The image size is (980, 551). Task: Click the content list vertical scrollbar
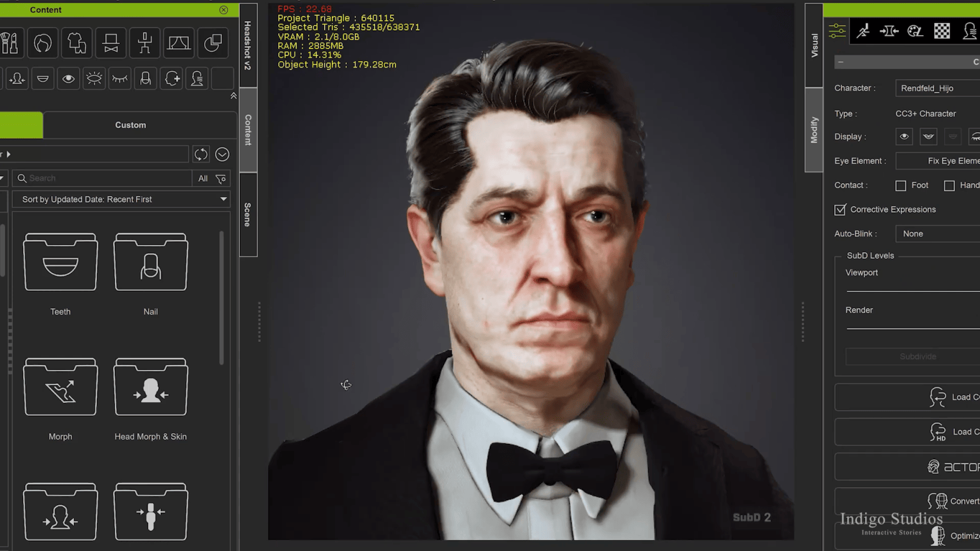coord(221,298)
